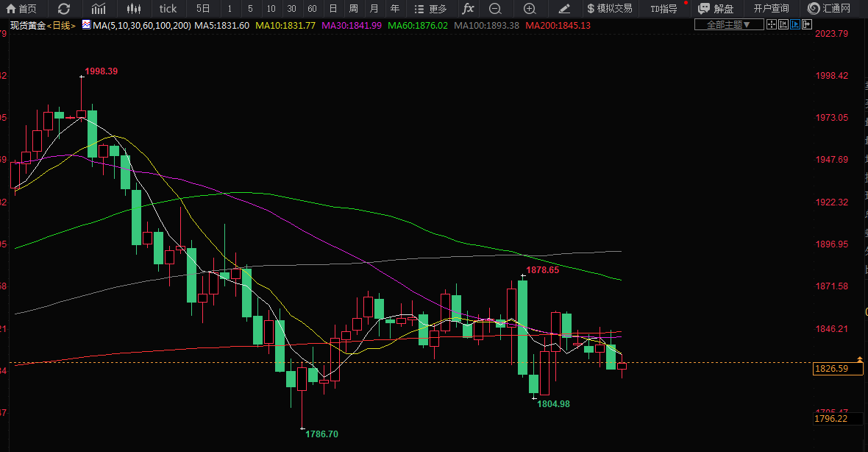Select the candlestick chart type icon
Image resolution: width=868 pixels, height=452 pixels.
(133, 9)
